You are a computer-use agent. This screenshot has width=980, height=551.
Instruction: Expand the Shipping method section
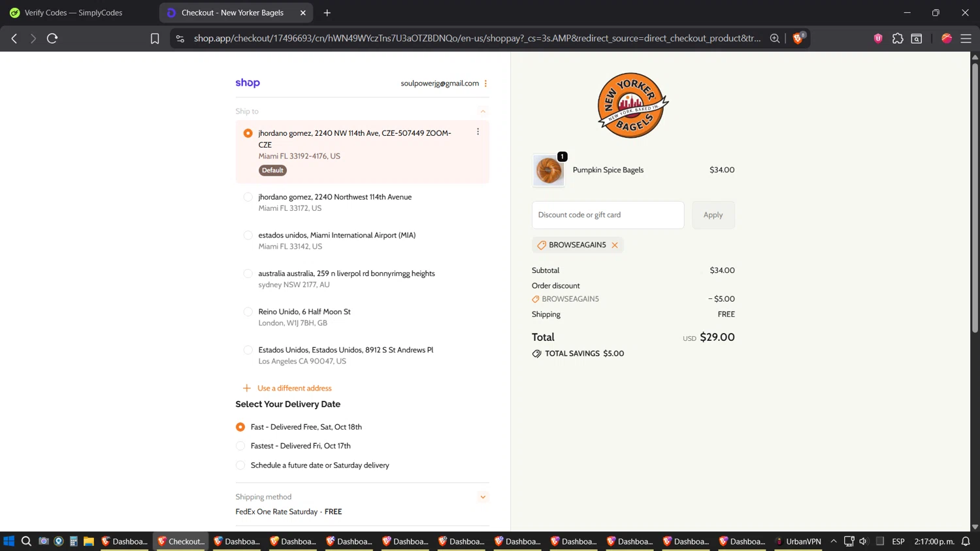pos(483,497)
